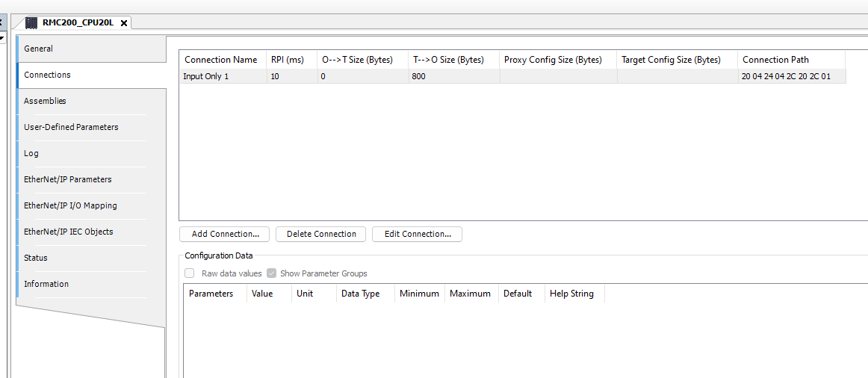
Task: Go to EtherNet/IP Parameters tab
Action: pyautogui.click(x=67, y=179)
